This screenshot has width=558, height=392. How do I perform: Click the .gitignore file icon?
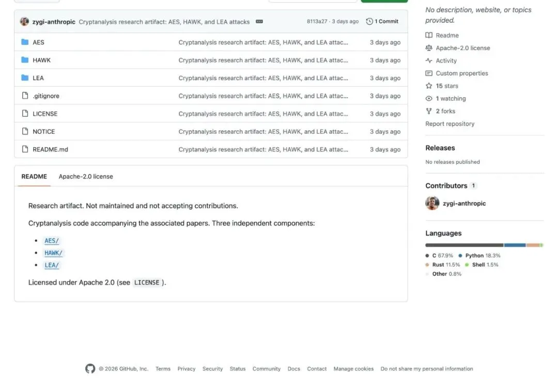[x=25, y=96]
